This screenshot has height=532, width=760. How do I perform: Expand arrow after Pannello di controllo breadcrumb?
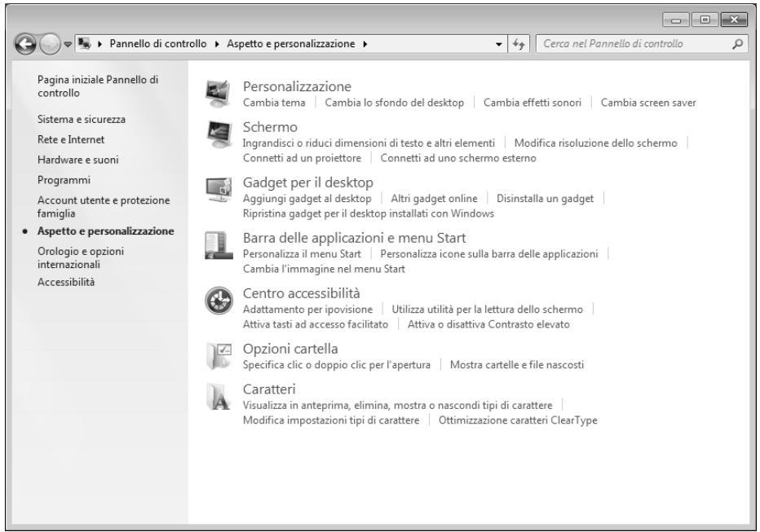217,44
